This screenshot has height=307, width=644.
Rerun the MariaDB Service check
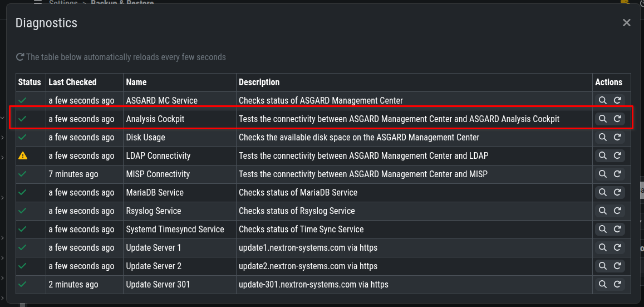tap(617, 192)
